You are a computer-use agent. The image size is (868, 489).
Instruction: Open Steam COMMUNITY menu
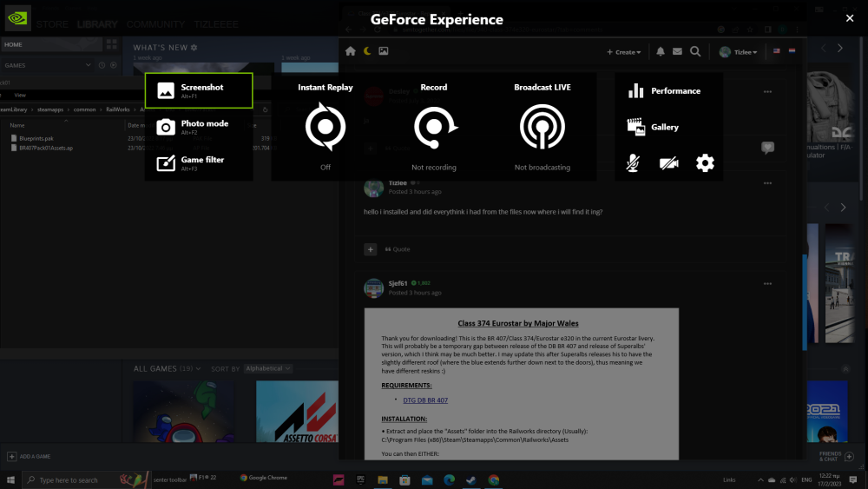(x=155, y=24)
